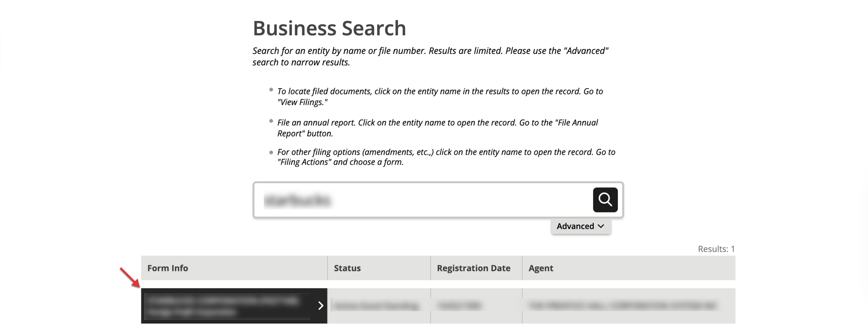Click the "Results: 1" count label
The width and height of the screenshot is (868, 331).
point(716,249)
